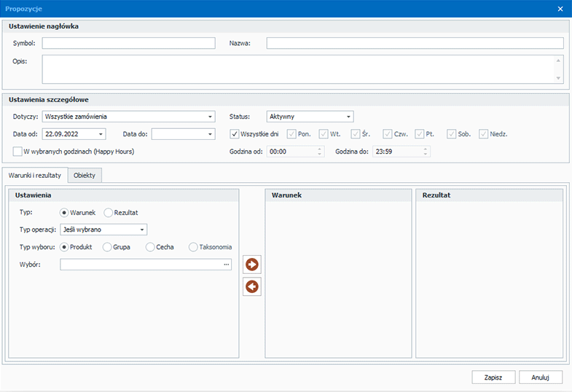The width and height of the screenshot is (572, 392).
Task: Select the Taksonomia radio option
Action: 193,247
